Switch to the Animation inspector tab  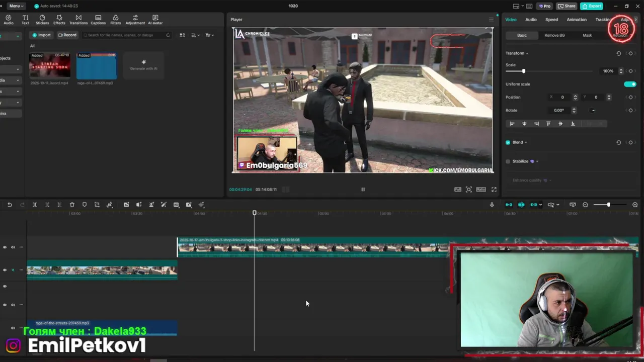click(577, 20)
